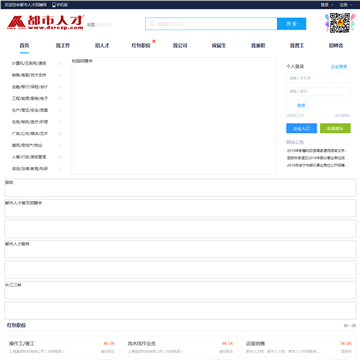
Task: Open the 昆明市呈贡区2019年 announcement link
Action: click(x=317, y=158)
